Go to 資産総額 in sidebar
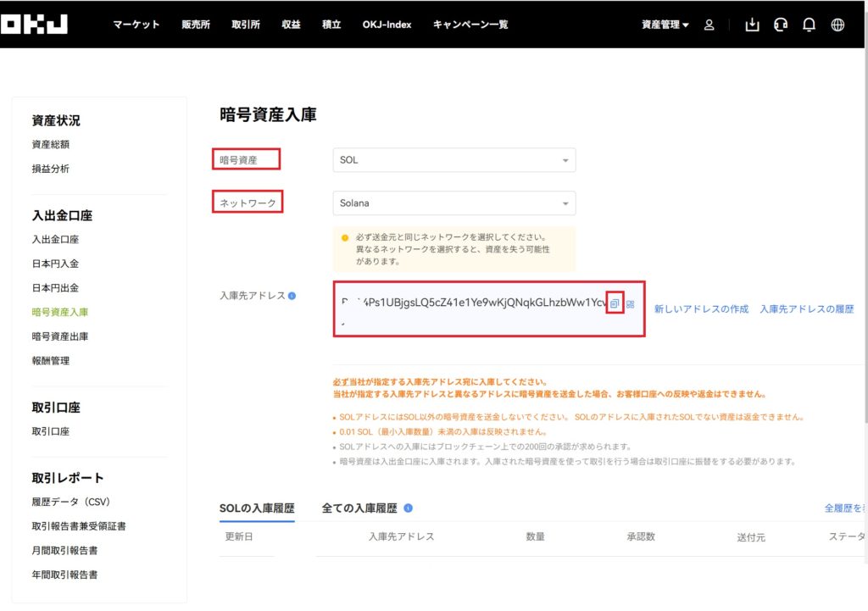The image size is (868, 611). tap(50, 144)
